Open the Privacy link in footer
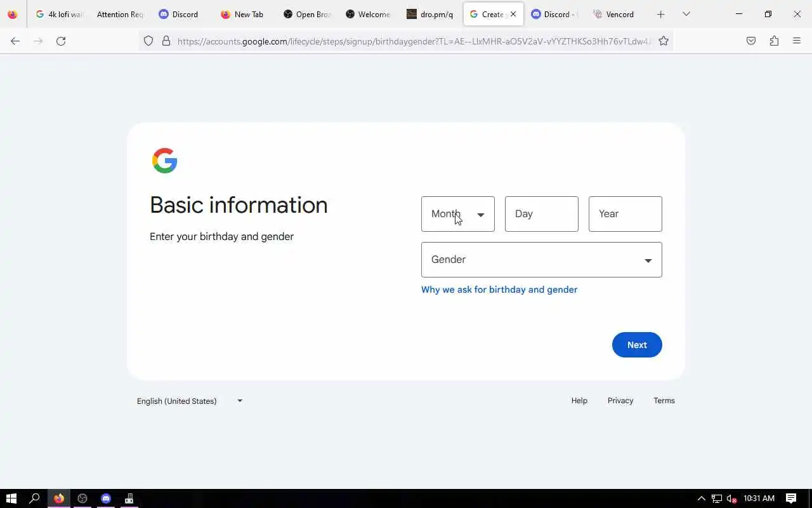The image size is (812, 508). click(x=620, y=401)
